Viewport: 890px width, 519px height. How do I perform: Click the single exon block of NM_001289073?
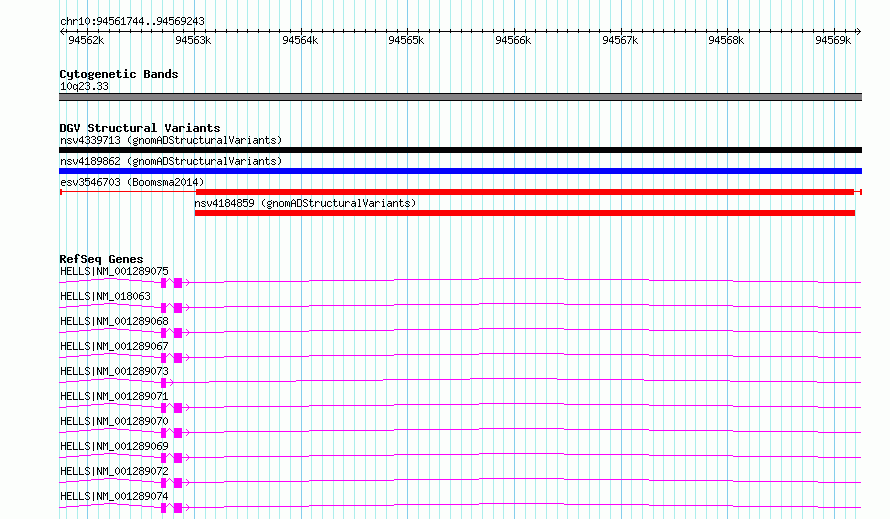click(163, 383)
